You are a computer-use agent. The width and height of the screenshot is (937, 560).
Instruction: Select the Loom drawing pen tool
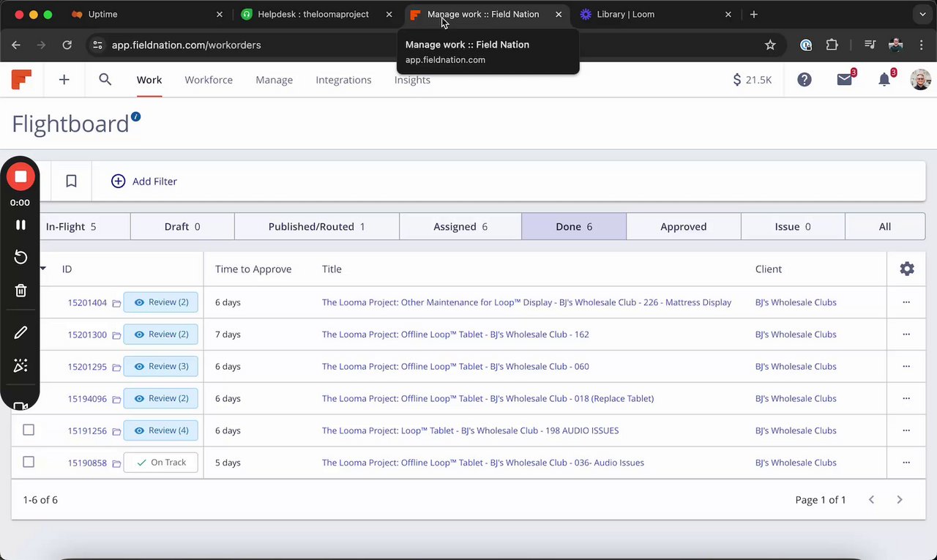pos(20,332)
